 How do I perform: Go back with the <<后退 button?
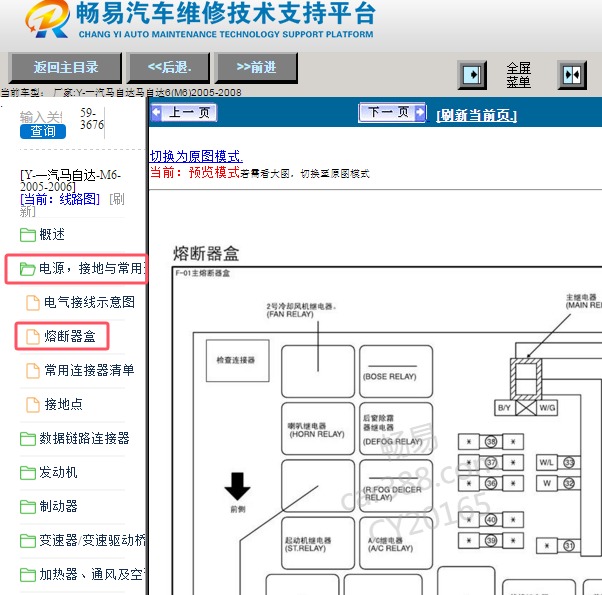point(169,68)
